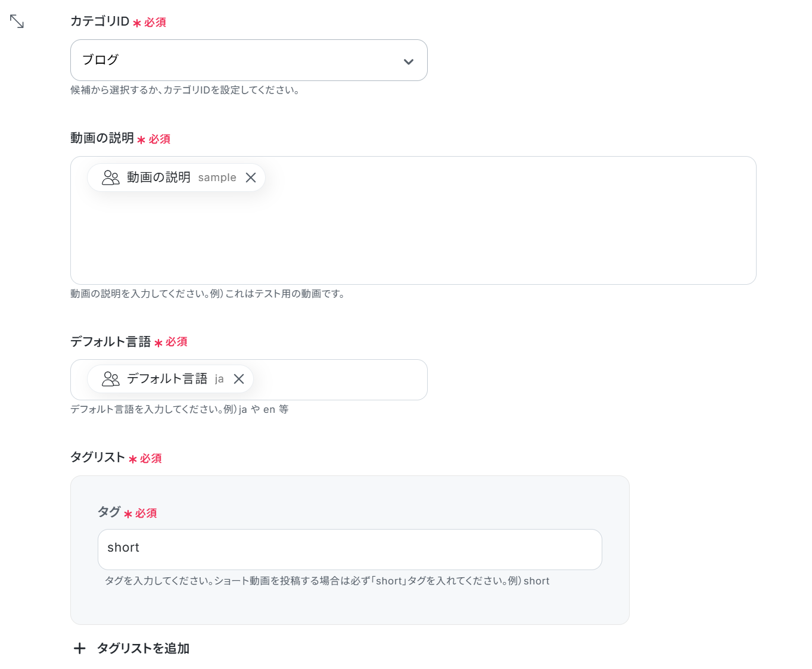Click the カテゴリID field label
Image resolution: width=812 pixels, height=669 pixels.
[100, 21]
